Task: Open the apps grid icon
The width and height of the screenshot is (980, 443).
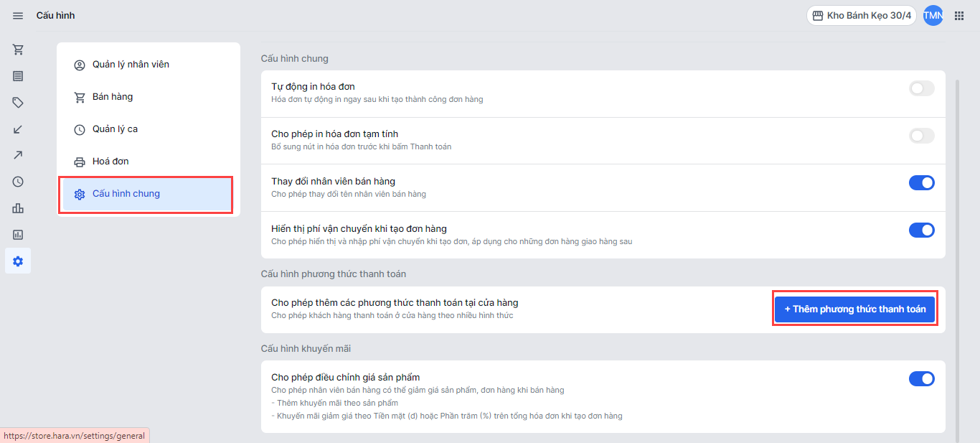Action: point(959,15)
